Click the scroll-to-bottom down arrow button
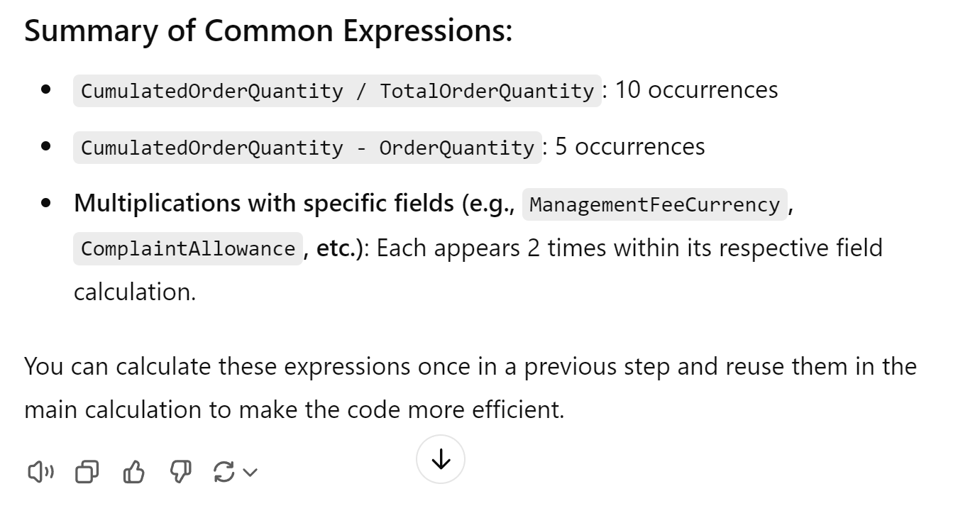 click(x=441, y=459)
